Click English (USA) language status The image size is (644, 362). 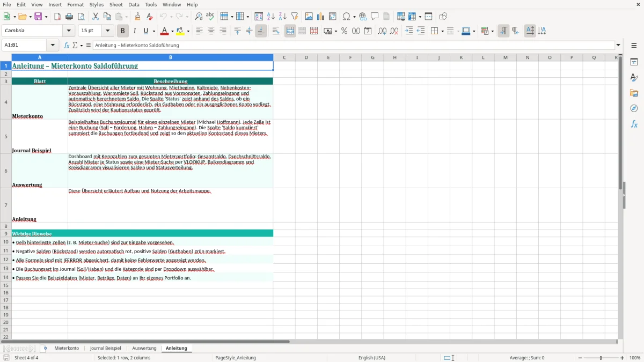tap(372, 358)
